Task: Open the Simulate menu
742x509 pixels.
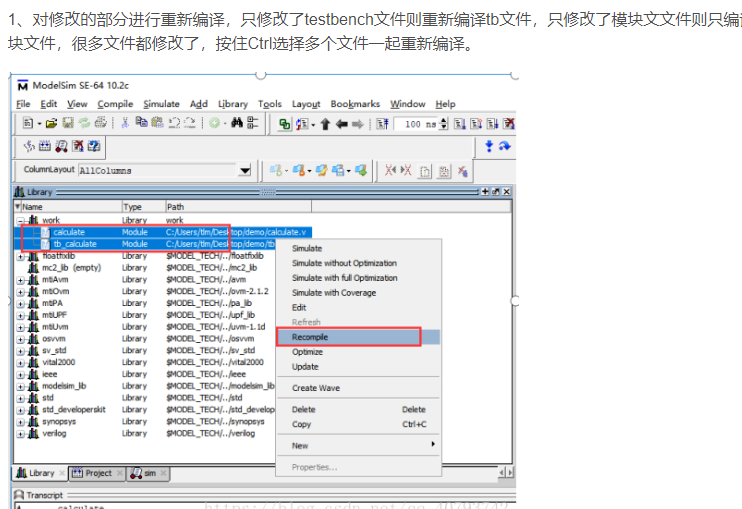Action: 161,104
